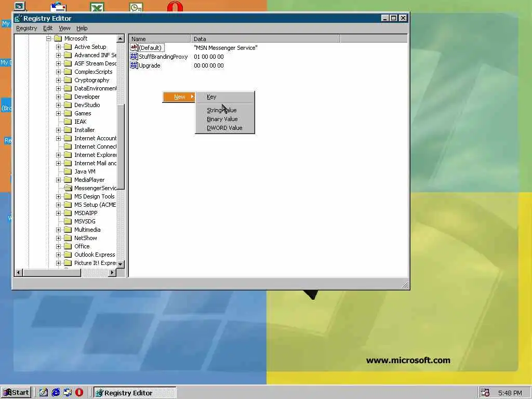Image resolution: width=532 pixels, height=399 pixels.
Task: Expand the MSDAIPP key
Action: click(58, 213)
